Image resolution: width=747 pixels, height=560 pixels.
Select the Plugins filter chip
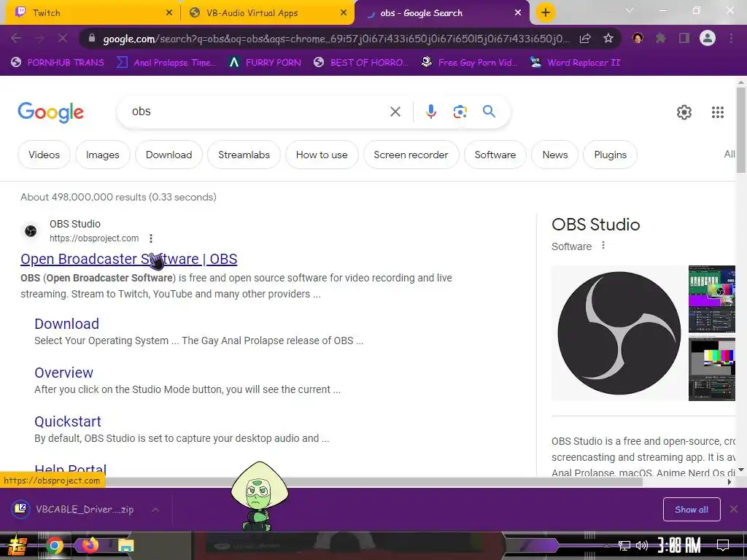coord(611,155)
